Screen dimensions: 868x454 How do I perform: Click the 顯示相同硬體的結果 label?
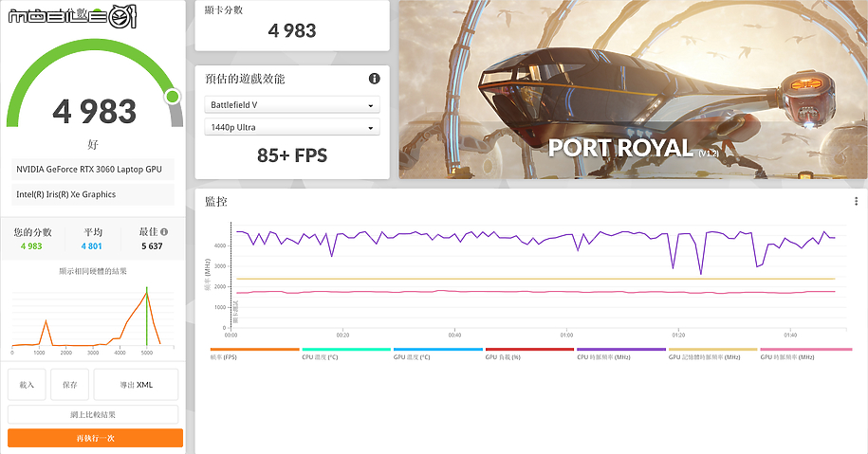tap(93, 271)
